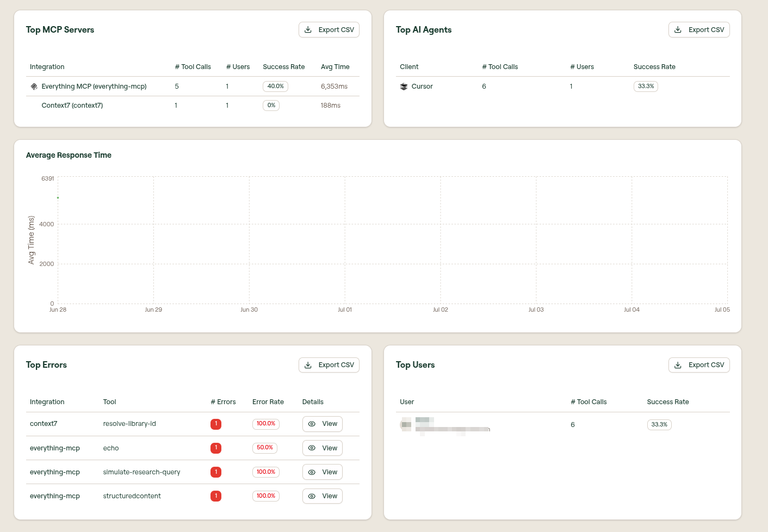
Task: Click the Everything MCP server icon
Action: 34,86
